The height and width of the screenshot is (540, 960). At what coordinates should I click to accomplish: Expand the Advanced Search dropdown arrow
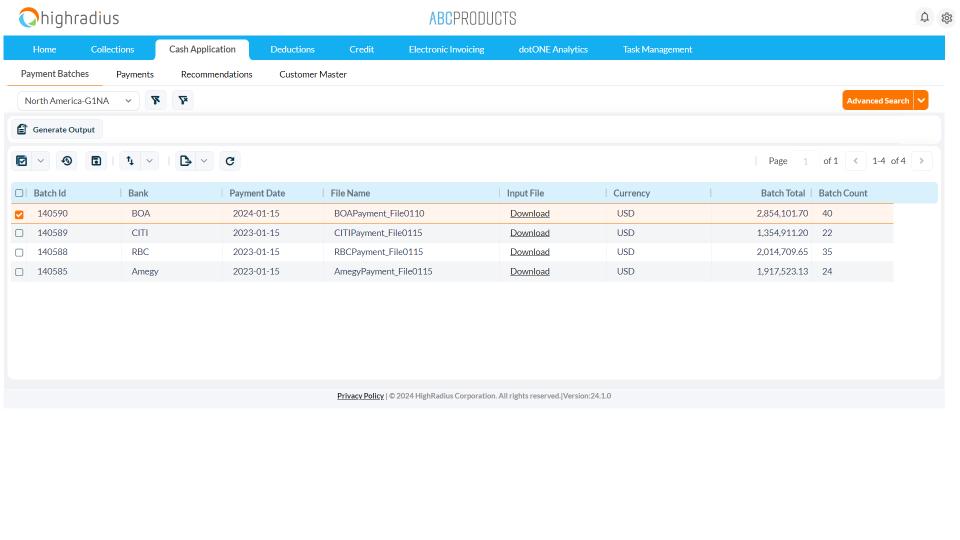click(921, 101)
